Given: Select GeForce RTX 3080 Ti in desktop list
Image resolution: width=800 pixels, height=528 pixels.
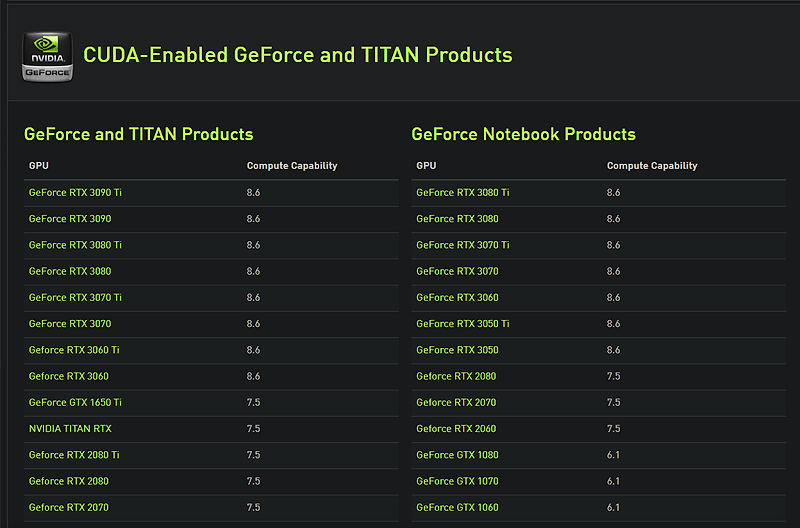Looking at the screenshot, I should pos(75,245).
